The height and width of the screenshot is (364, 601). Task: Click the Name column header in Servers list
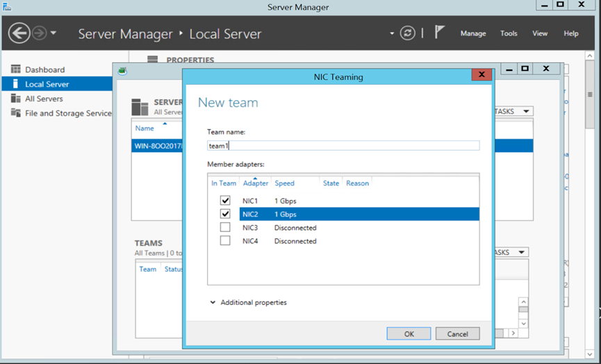point(145,129)
